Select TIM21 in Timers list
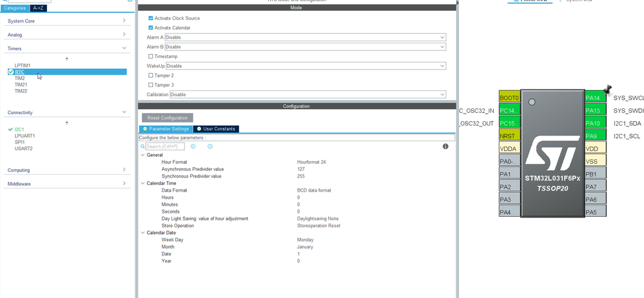 coord(21,84)
